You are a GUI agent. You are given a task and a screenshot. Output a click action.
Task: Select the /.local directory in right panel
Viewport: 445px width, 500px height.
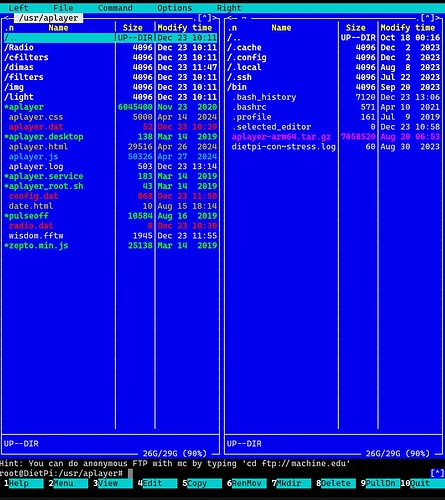[333, 67]
